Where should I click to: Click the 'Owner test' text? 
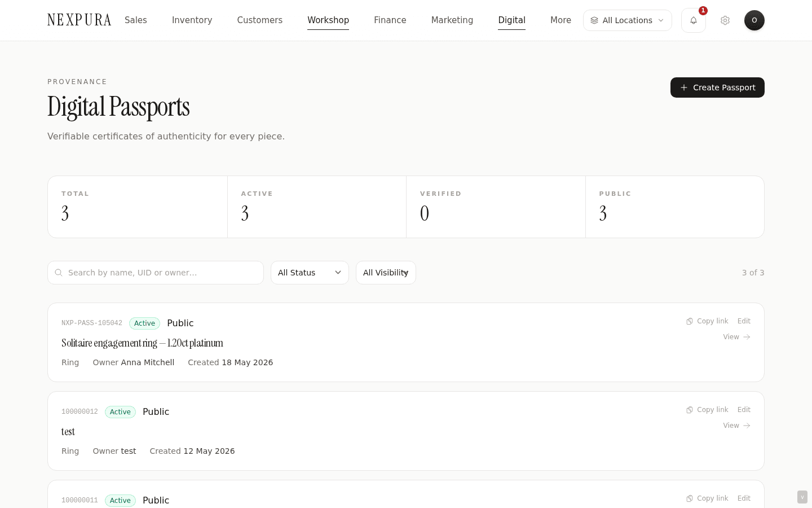(x=114, y=451)
